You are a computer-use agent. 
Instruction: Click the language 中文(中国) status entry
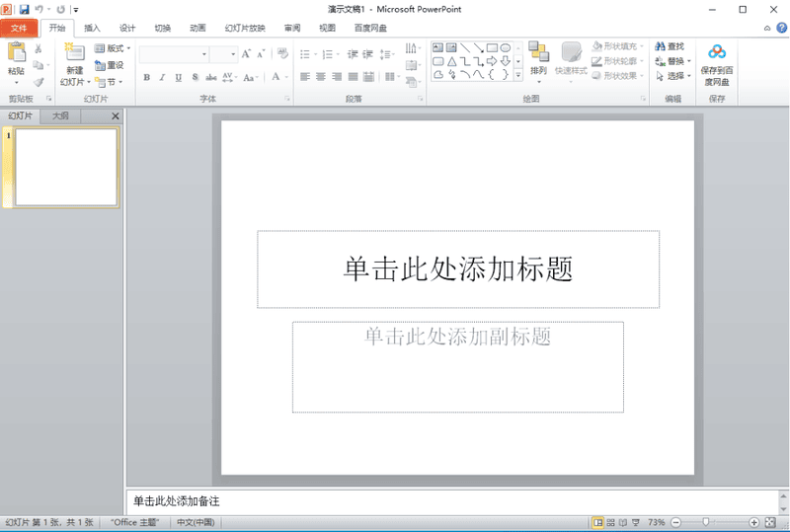click(x=196, y=522)
